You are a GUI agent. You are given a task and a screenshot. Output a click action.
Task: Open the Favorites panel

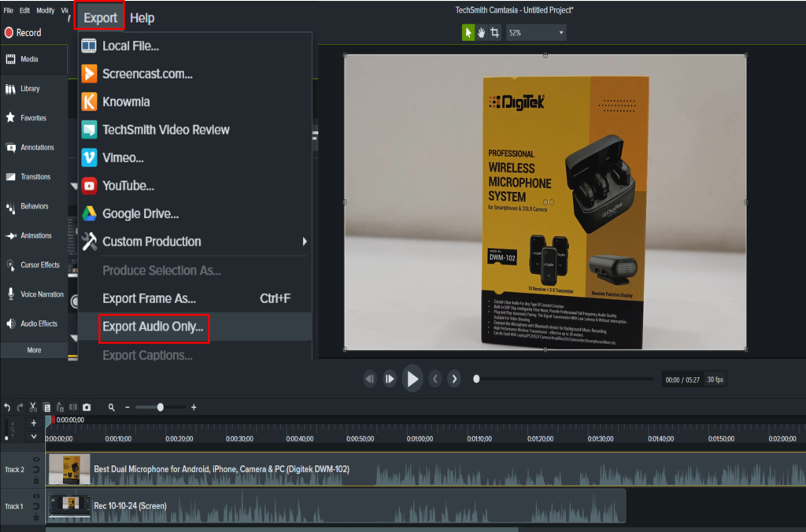(x=33, y=118)
